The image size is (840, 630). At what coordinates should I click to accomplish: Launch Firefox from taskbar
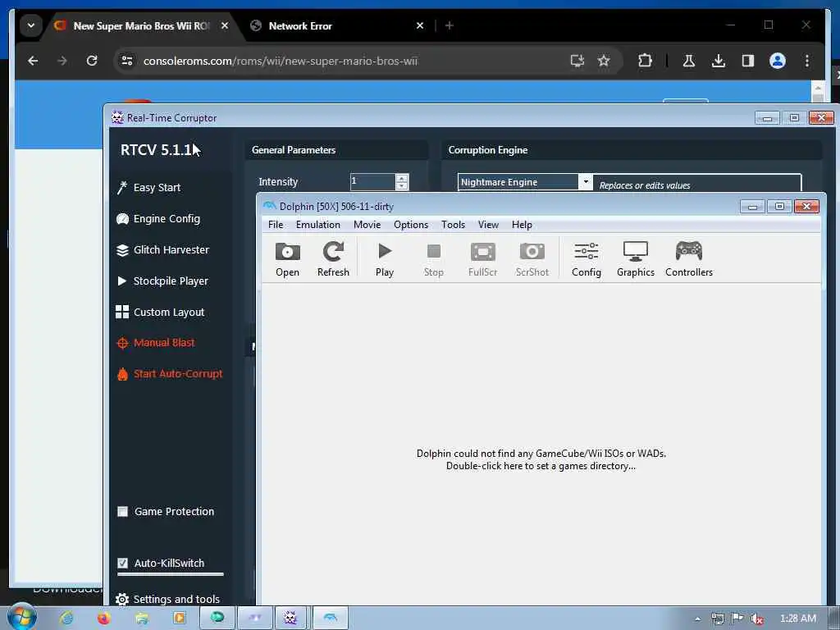pos(103,619)
